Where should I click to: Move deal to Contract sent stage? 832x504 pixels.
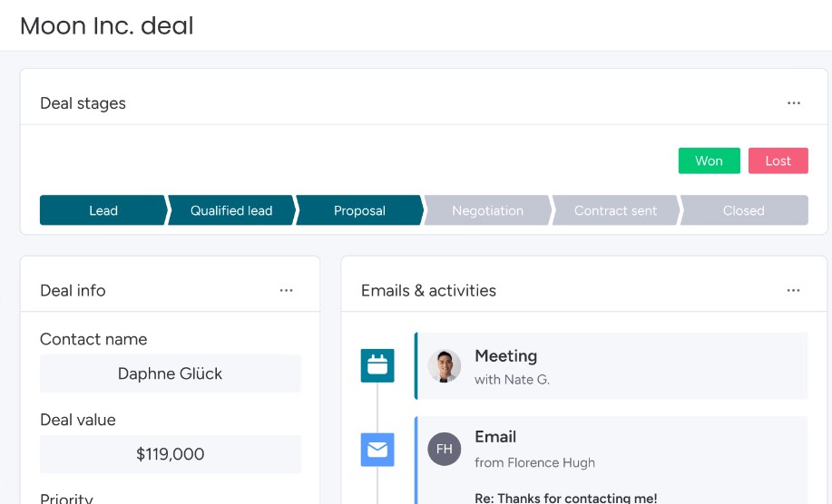(x=615, y=210)
